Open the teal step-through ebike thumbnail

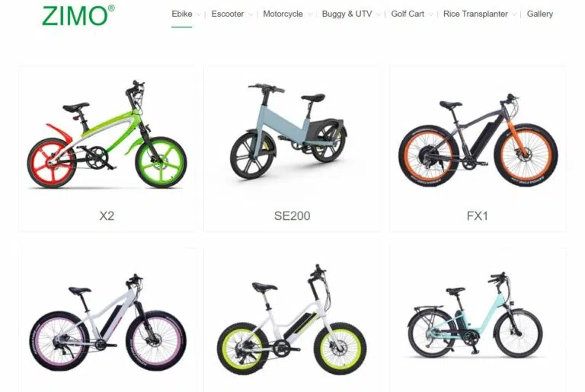click(475, 315)
